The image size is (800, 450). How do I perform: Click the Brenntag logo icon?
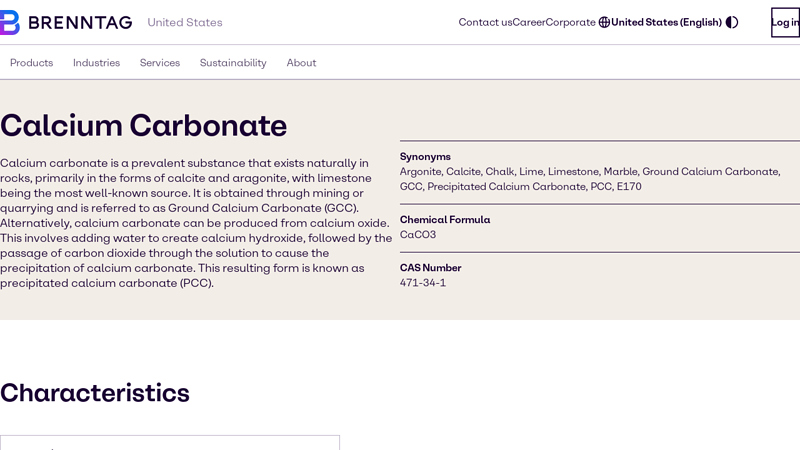click(x=9, y=22)
